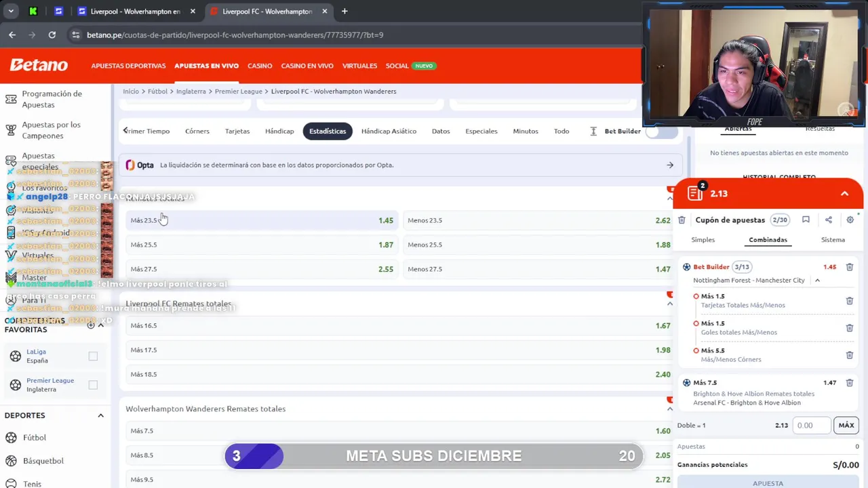The image size is (868, 488).
Task: Share the coupon with the share icon
Action: pos(828,220)
